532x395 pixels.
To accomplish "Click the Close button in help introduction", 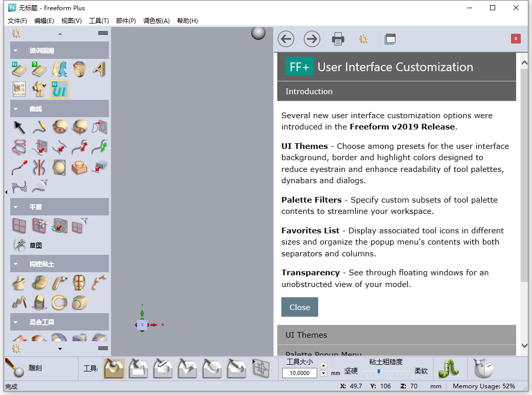I will (300, 307).
